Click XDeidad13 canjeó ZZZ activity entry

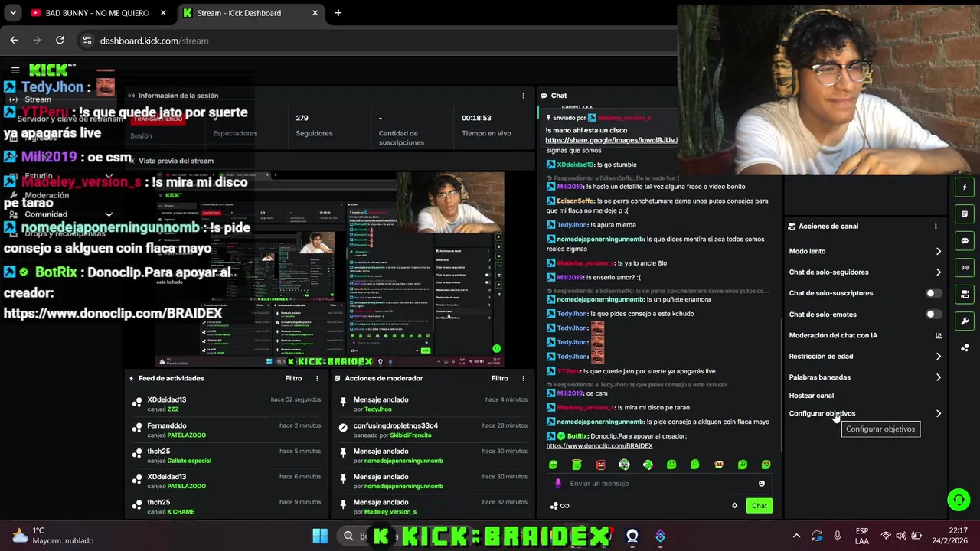tap(227, 404)
